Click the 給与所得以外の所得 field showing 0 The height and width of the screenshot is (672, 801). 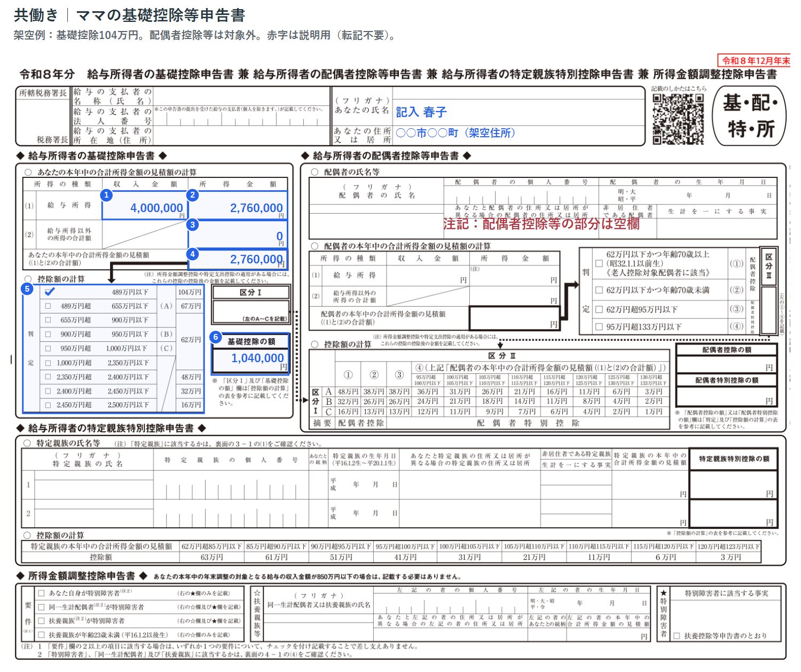238,234
